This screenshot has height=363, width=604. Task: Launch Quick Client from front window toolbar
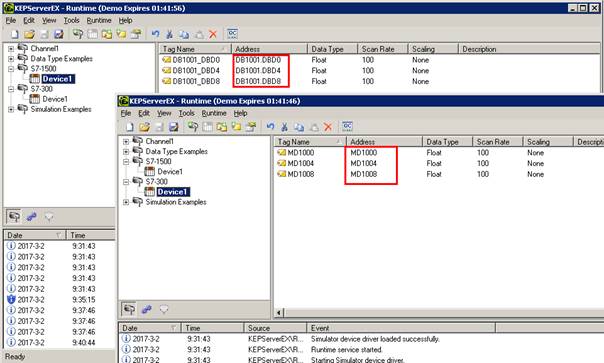(x=347, y=126)
